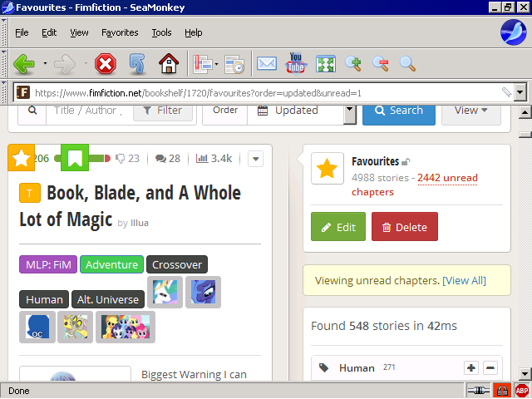Screen dimensions: 532x399
Task: Expand the address bar URL dropdown
Action: pos(520,92)
